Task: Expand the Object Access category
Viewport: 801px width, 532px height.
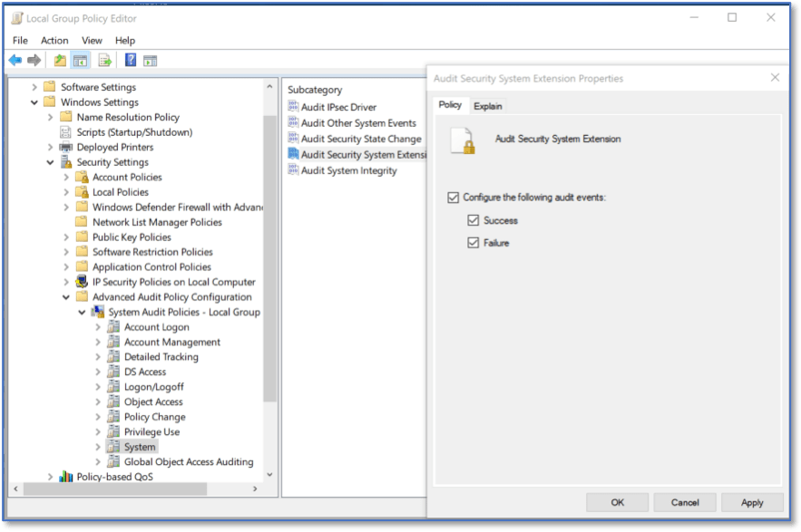Action: [x=98, y=401]
